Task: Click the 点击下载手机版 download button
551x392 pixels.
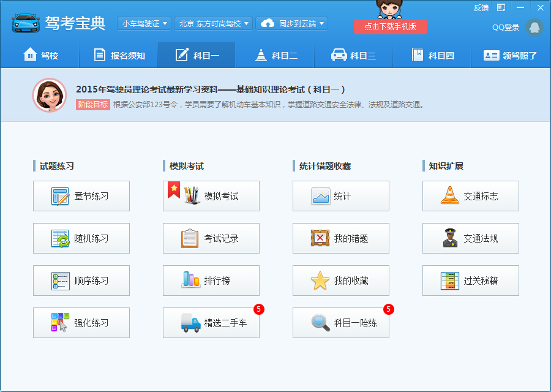Action: 390,26
